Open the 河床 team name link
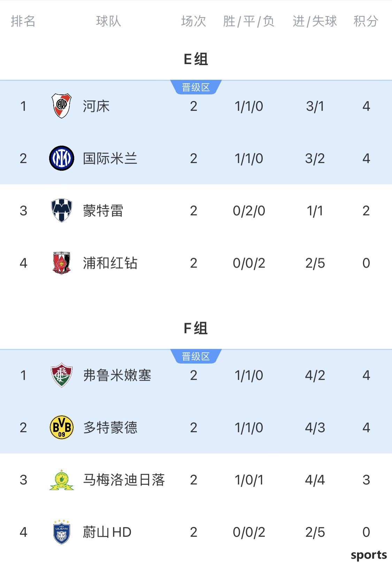This screenshot has height=566, width=392. [x=96, y=106]
